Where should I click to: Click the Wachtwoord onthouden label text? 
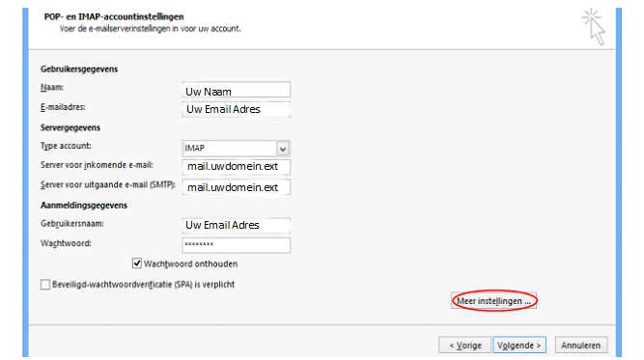[x=190, y=263]
